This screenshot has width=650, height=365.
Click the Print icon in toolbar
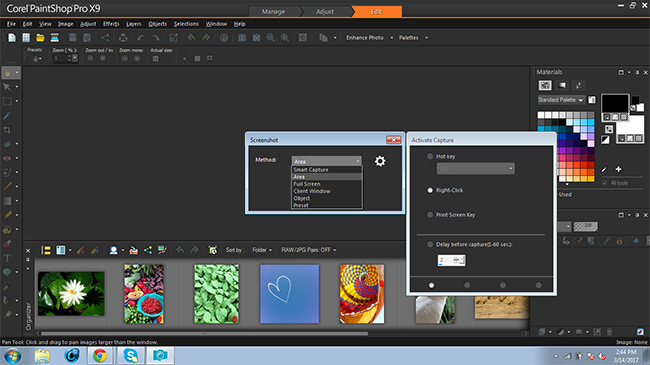point(123,38)
